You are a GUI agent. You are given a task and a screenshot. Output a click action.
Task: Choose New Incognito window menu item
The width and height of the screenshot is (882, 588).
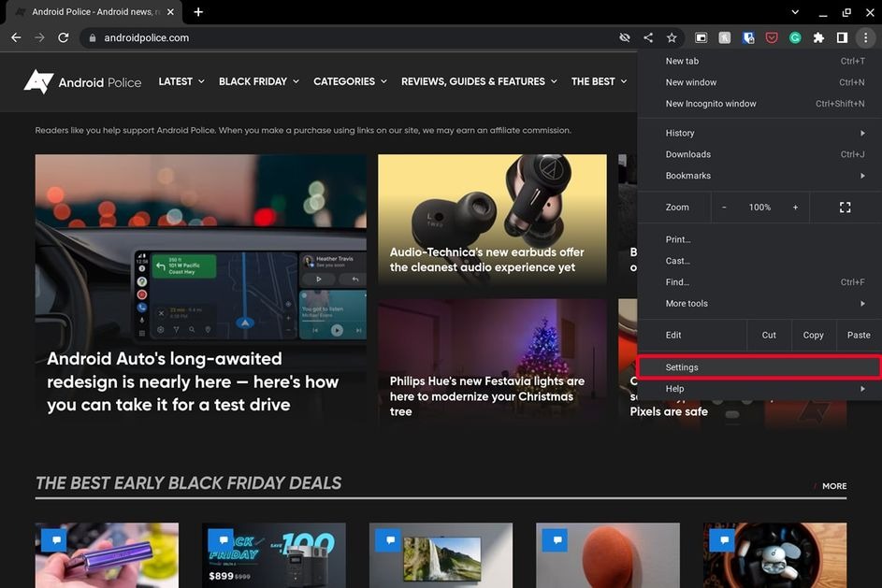click(711, 104)
